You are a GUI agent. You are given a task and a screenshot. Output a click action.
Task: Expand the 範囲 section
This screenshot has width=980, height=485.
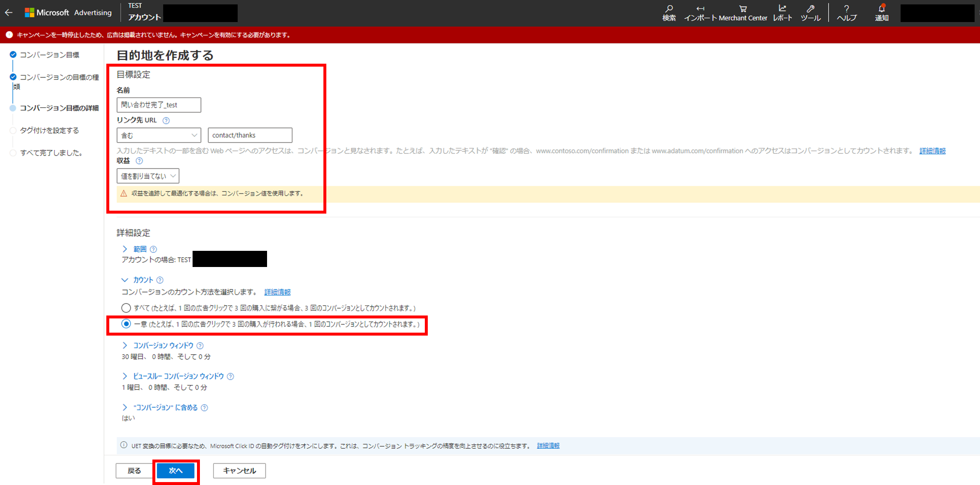124,249
